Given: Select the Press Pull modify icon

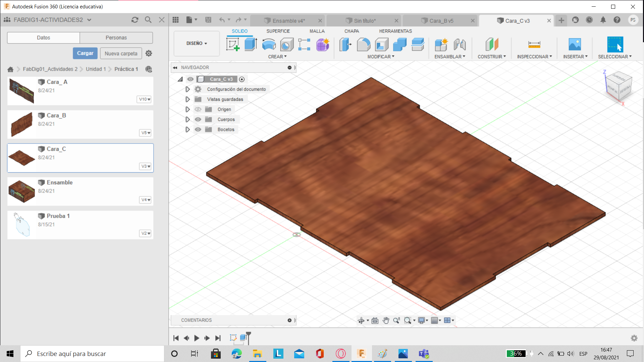Looking at the screenshot, I should [345, 44].
